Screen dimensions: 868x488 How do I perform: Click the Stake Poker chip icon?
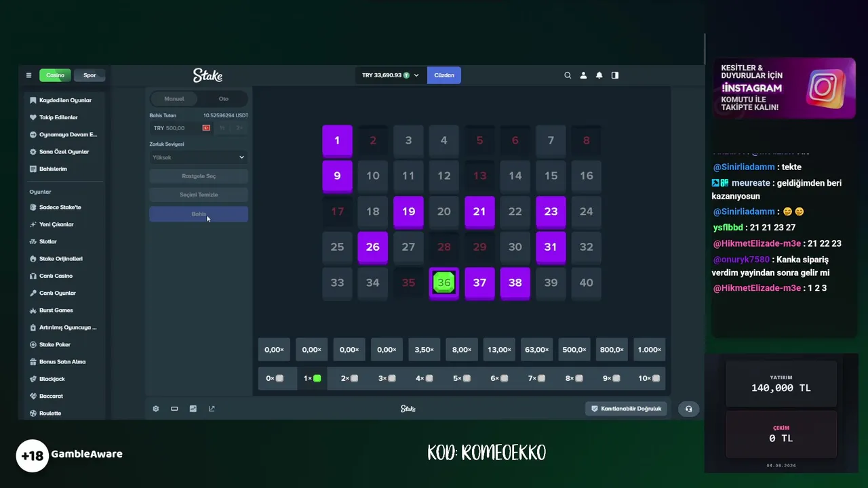[33, 344]
